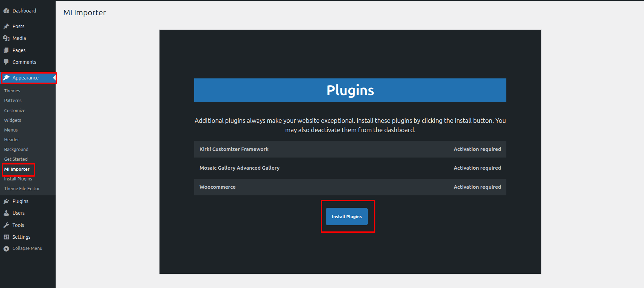The image size is (644, 288).
Task: Select the Get Started submenu item
Action: click(16, 159)
